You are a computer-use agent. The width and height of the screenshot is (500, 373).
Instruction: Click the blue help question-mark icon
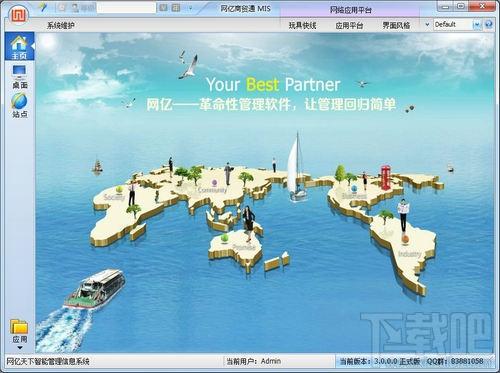tap(489, 24)
